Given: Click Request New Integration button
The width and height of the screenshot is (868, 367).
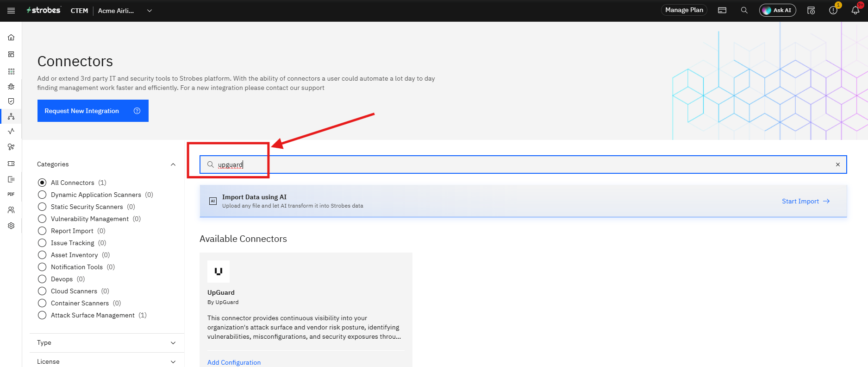Looking at the screenshot, I should (x=93, y=111).
